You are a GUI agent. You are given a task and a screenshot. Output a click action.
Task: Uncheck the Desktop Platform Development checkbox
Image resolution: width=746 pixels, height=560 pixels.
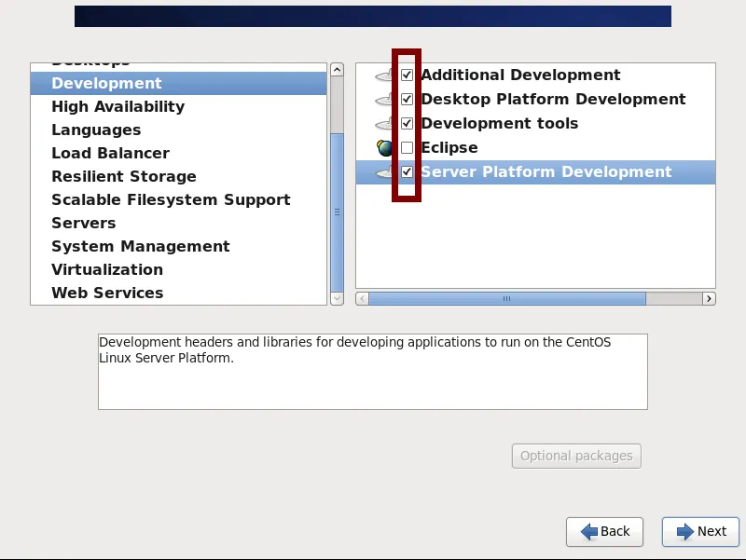tap(407, 99)
